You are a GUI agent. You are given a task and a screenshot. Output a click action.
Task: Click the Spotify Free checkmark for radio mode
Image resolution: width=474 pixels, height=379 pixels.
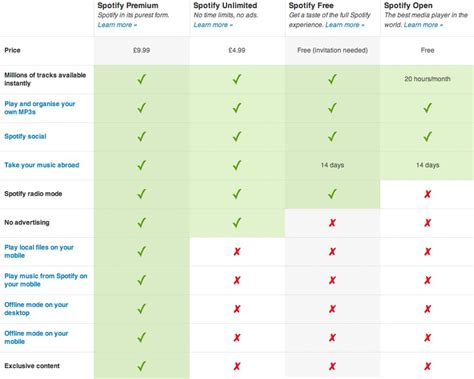(x=332, y=194)
